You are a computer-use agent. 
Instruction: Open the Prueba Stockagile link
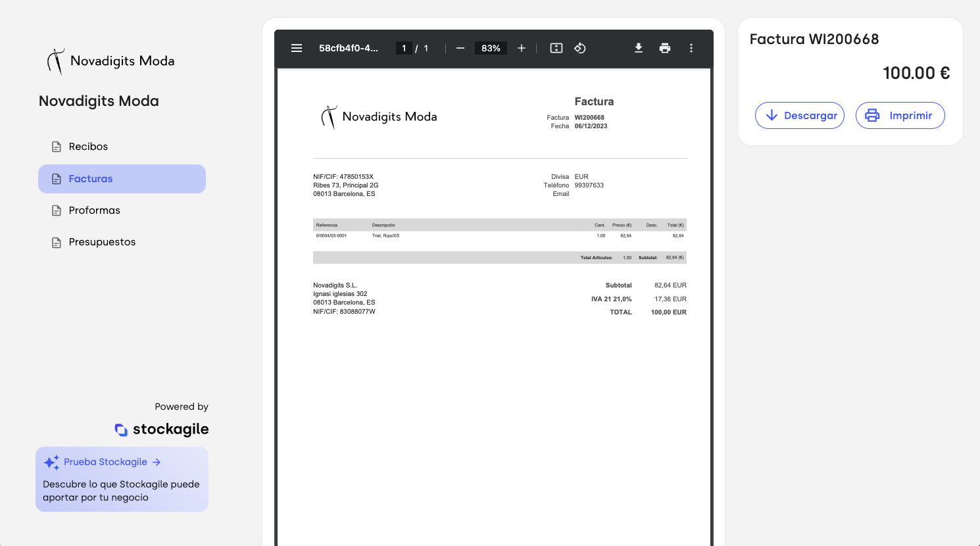112,462
